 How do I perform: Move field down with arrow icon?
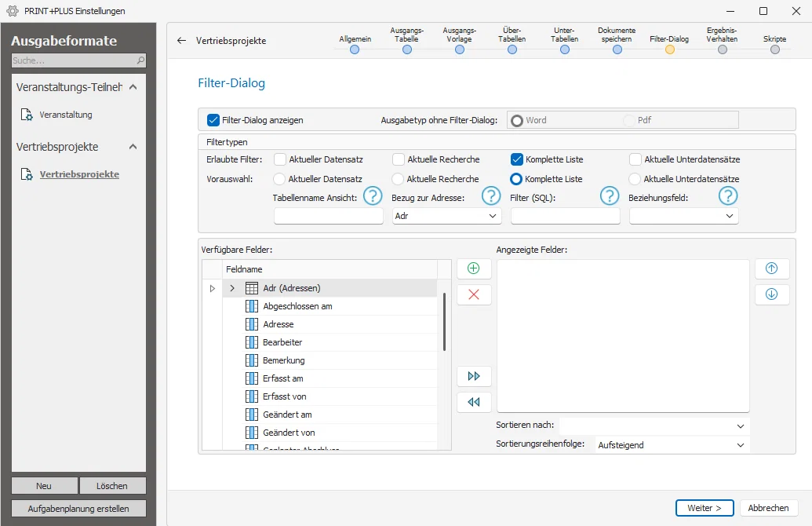click(772, 294)
